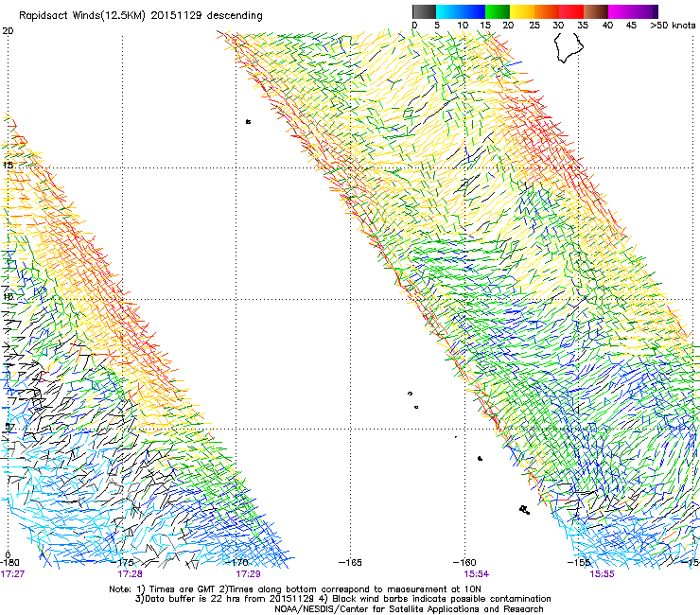Click the brown 35-40 knots legend segment
The image size is (700, 615).
[x=596, y=11]
